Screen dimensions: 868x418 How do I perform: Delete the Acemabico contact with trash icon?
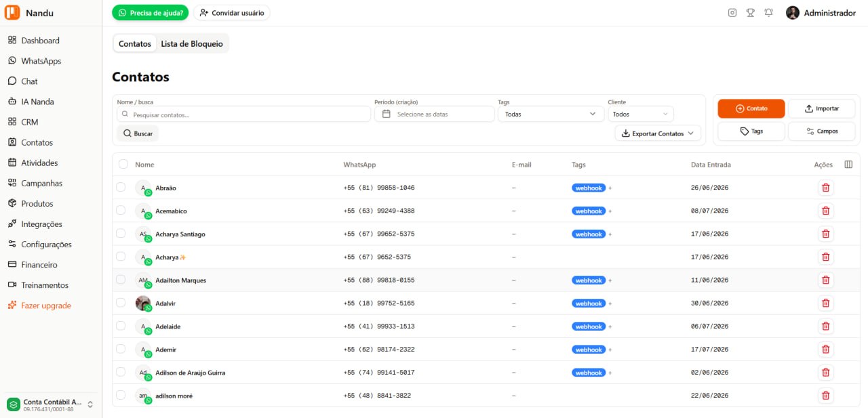825,211
